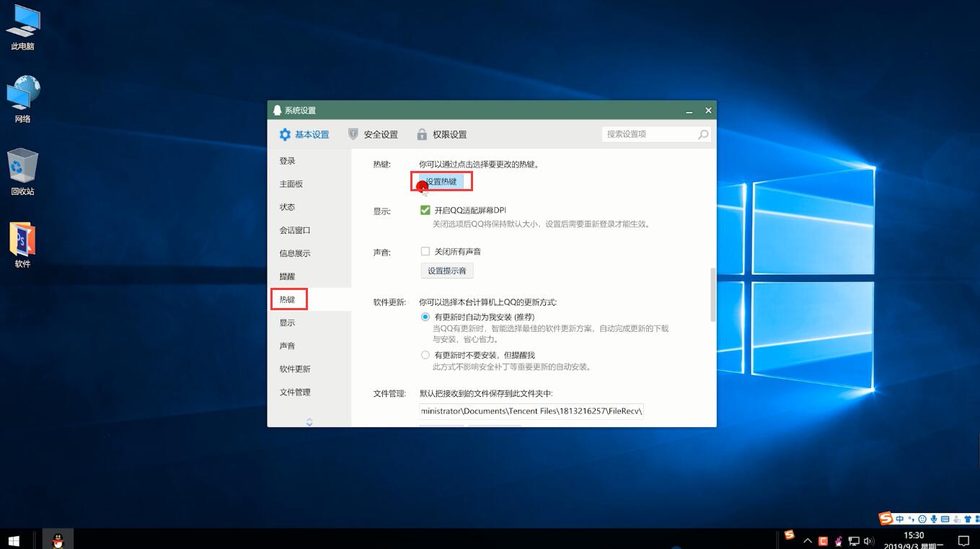The image size is (980, 549).
Task: Open 信息展示 in the settings sidebar
Action: [309, 253]
